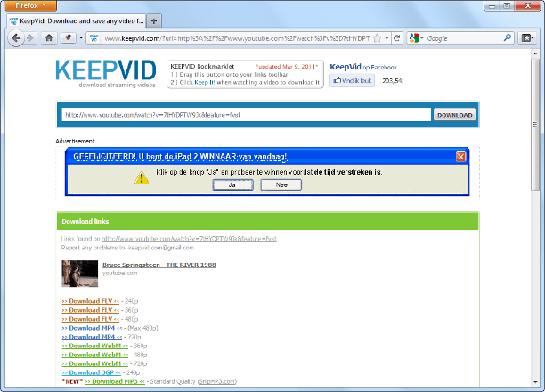Click the yellow warning triangle icon in ad
545x392 pixels.
click(x=142, y=178)
